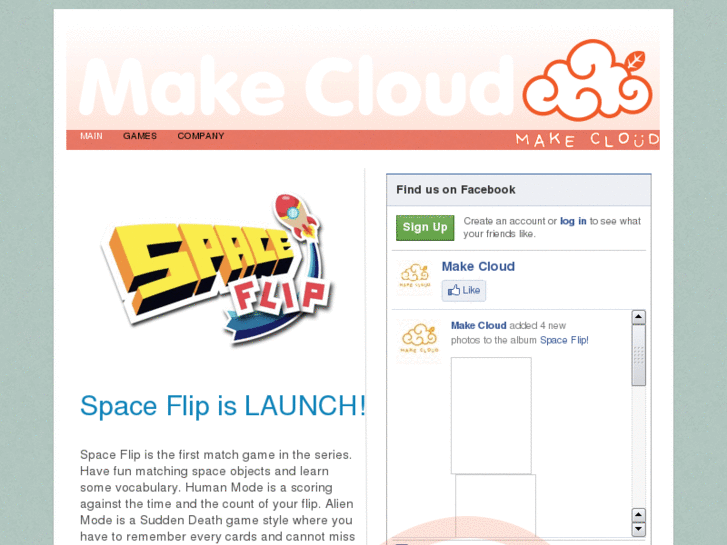
Task: Click the 'added 4 new' post text
Action: click(537, 326)
